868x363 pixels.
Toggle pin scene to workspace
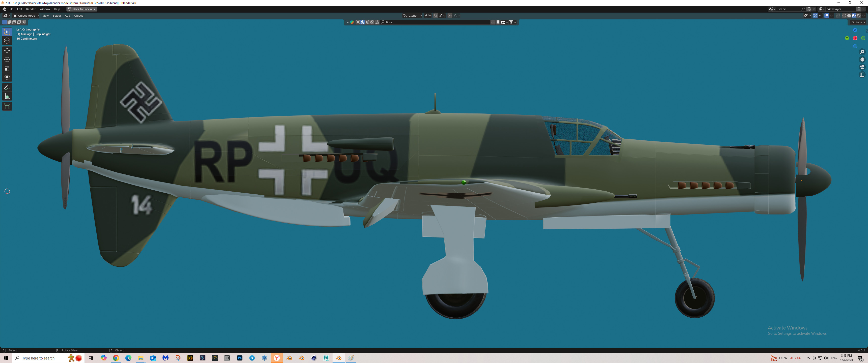803,9
